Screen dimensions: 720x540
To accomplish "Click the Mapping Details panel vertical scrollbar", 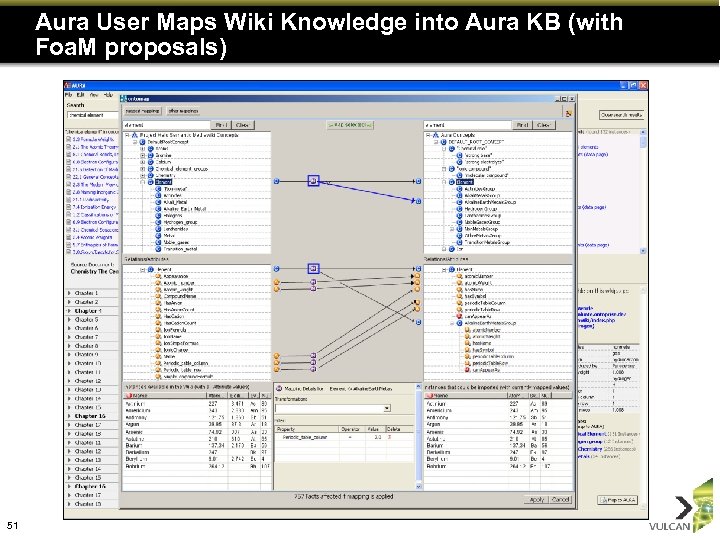I will [418, 436].
